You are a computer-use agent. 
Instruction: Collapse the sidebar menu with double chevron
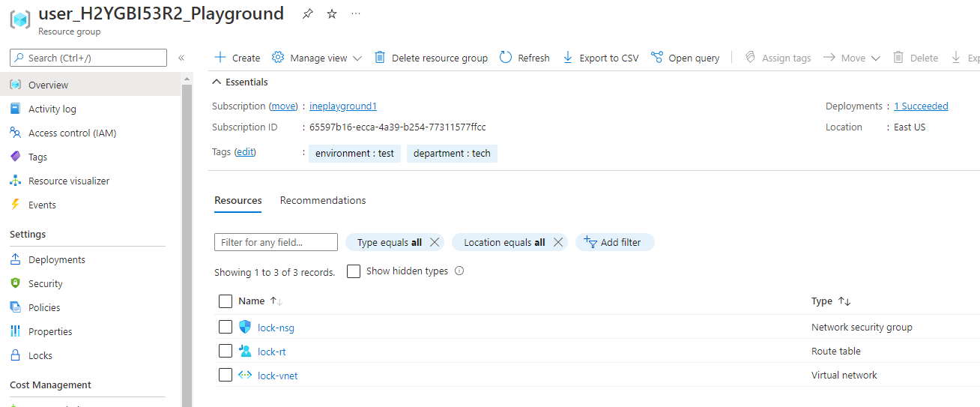(x=181, y=58)
